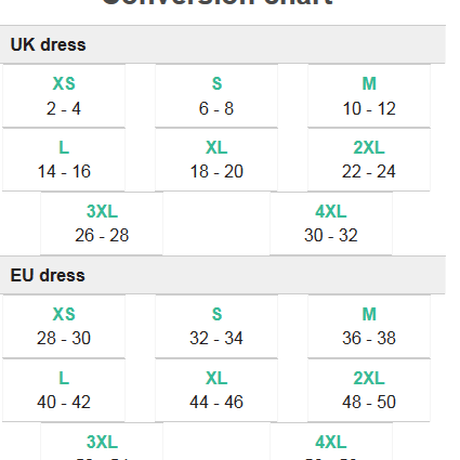Click the Conversion chart title
Screen dimensions: 460x460
click(217, 3)
